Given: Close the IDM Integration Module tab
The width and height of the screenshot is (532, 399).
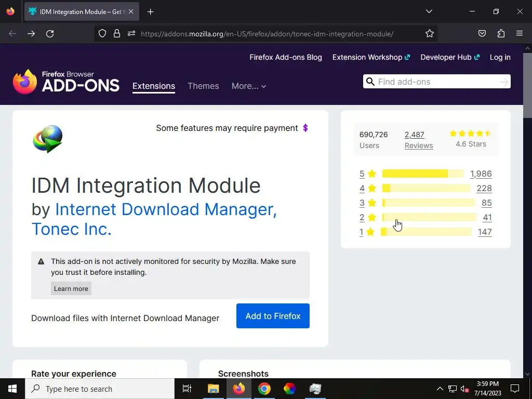Looking at the screenshot, I should [x=131, y=11].
